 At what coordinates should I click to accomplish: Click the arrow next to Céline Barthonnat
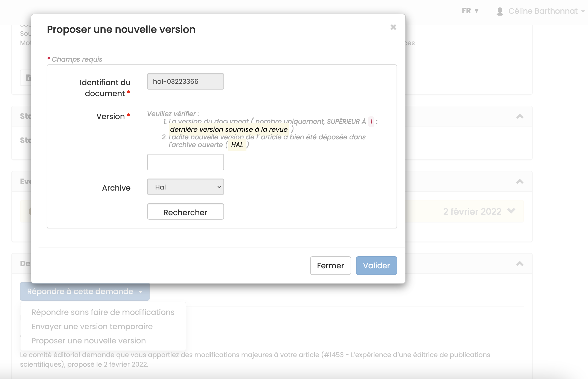(583, 12)
